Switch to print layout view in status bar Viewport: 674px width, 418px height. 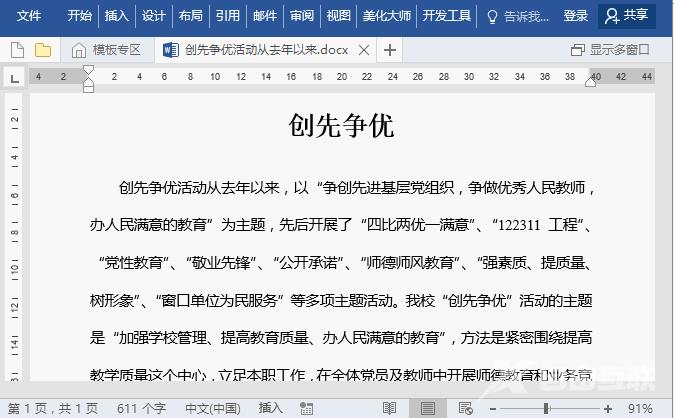[427, 408]
